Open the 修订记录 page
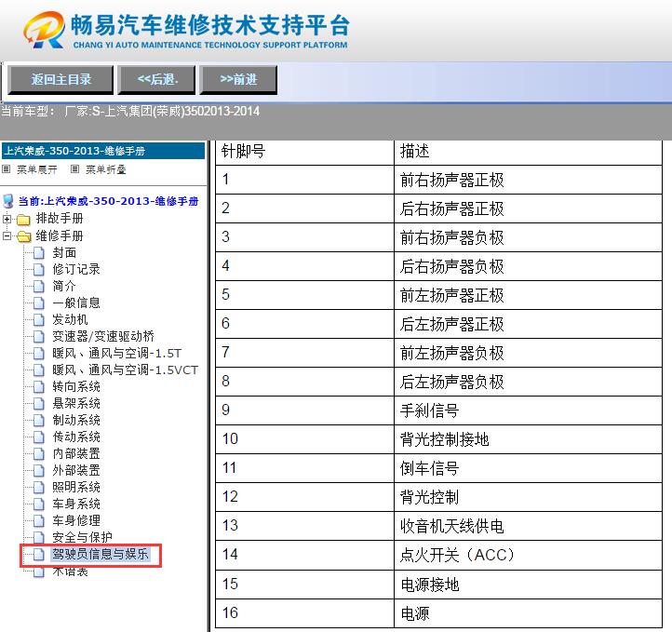Image resolution: width=672 pixels, height=632 pixels. (76, 270)
